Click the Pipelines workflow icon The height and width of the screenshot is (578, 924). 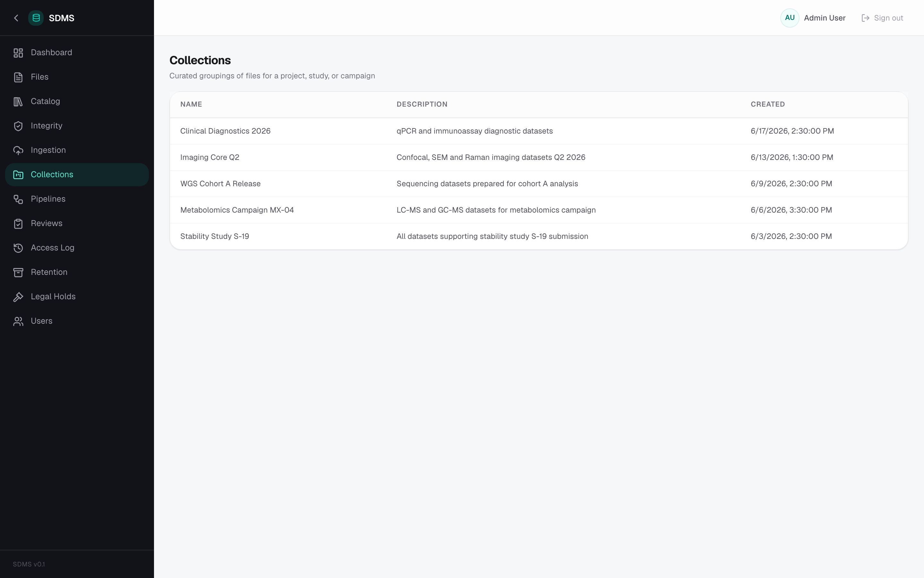[18, 199]
